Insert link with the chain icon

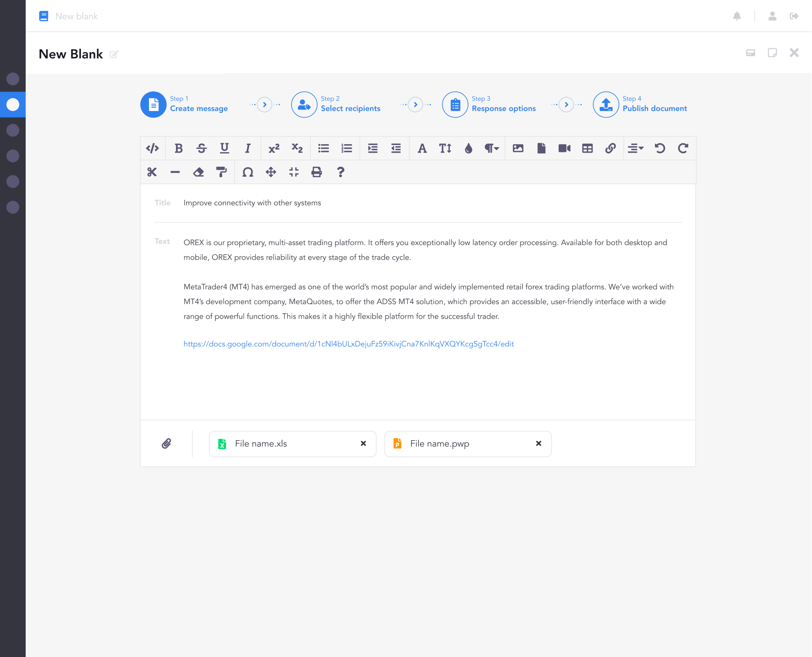click(610, 148)
